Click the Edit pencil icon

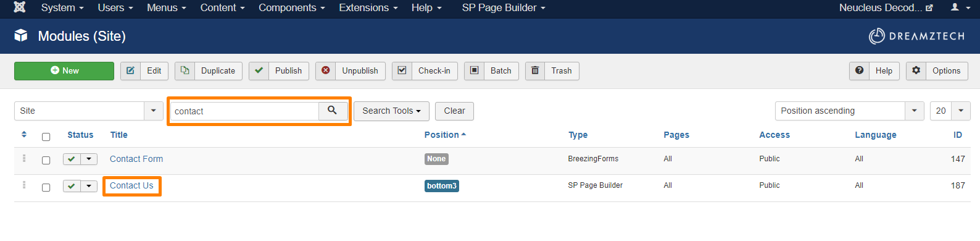coord(131,71)
